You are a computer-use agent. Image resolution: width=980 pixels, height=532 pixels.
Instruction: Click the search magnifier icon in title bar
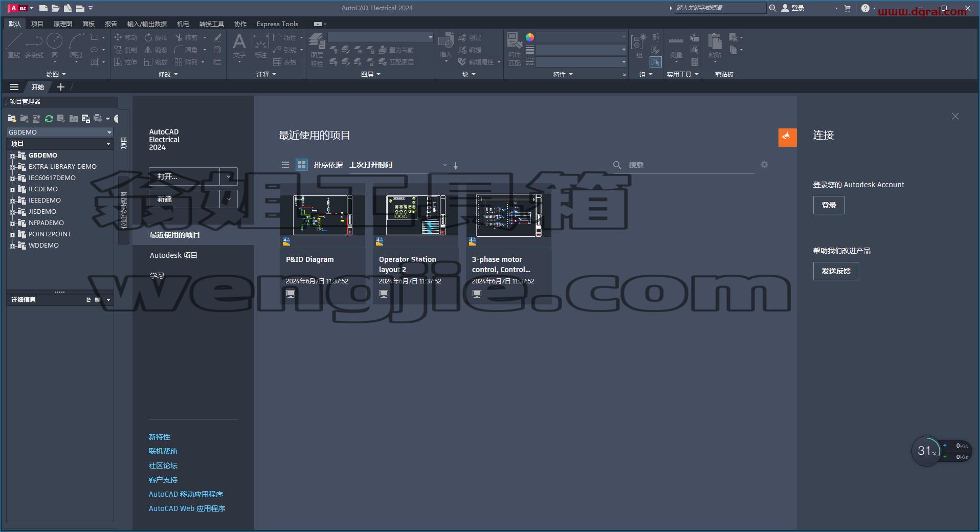point(772,8)
